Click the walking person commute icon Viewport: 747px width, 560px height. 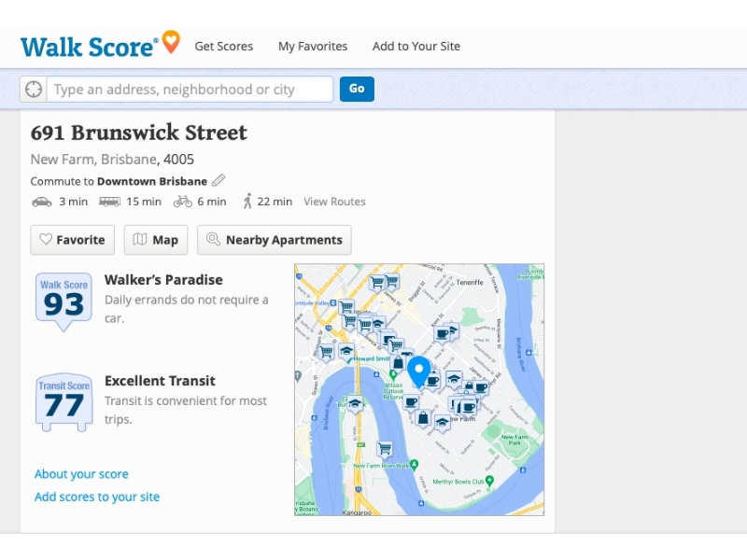click(247, 202)
